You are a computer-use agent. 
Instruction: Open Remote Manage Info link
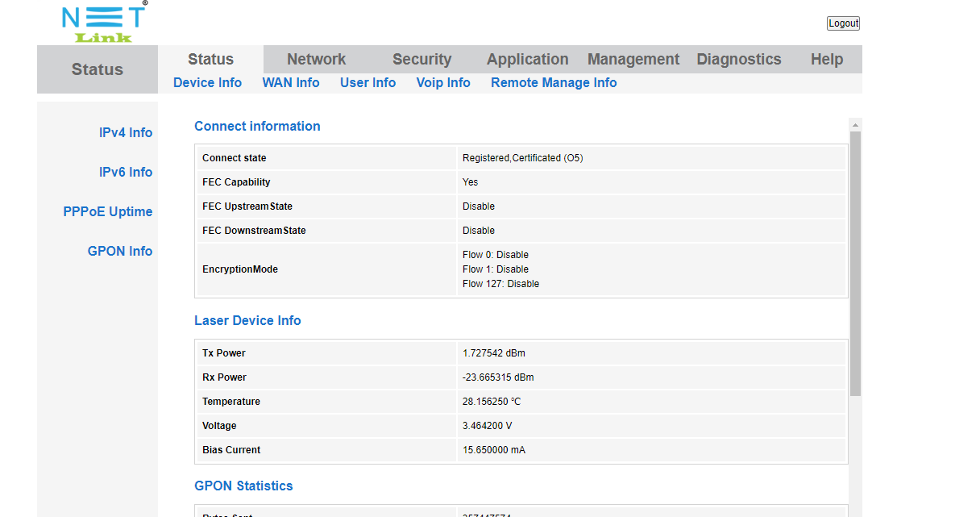(553, 82)
